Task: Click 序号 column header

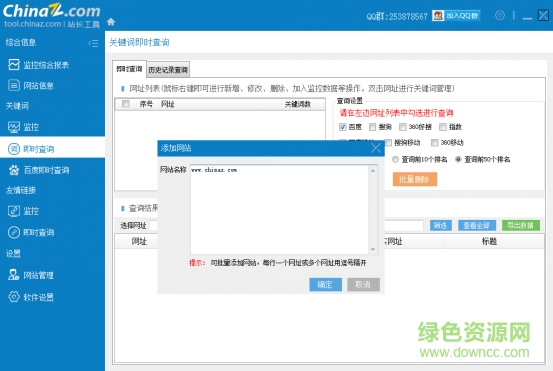Action: pos(146,104)
